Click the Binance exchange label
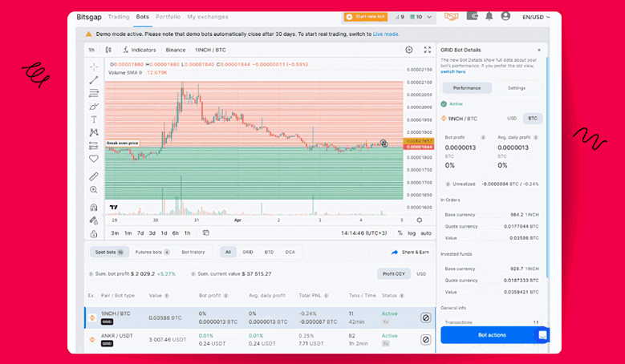The width and height of the screenshot is (625, 364). tap(176, 50)
